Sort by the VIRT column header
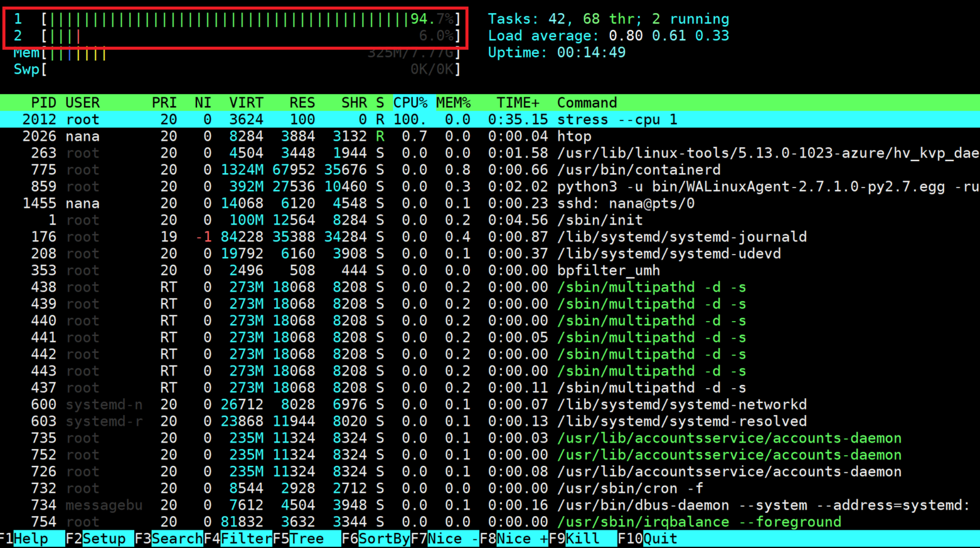The image size is (980, 548). coord(246,103)
